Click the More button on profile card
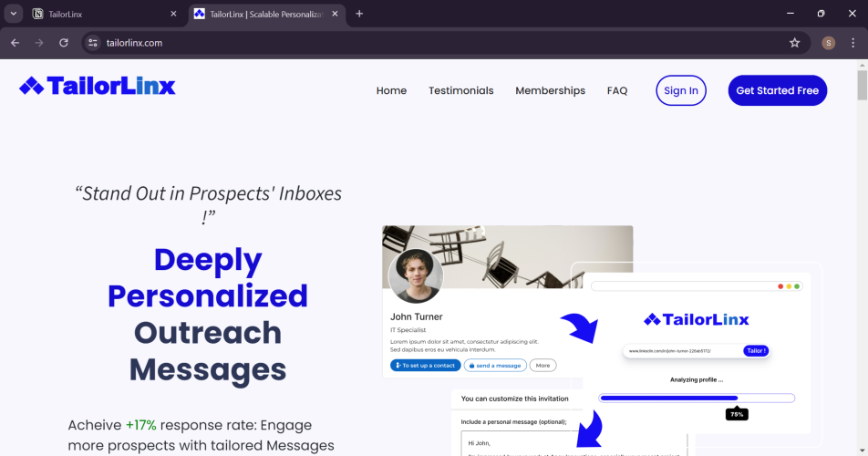 [x=543, y=365]
